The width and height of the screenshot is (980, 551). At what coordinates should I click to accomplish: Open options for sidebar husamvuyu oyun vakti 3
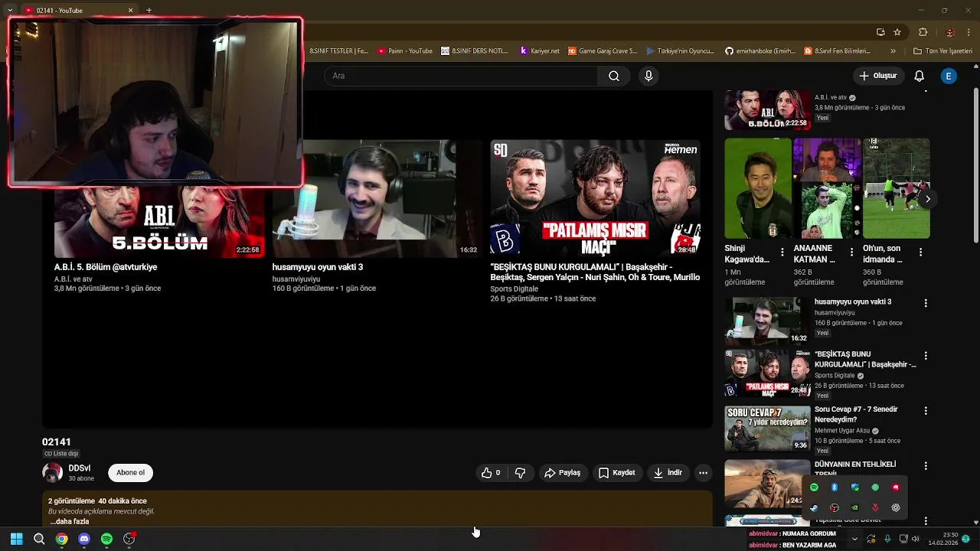[x=926, y=303]
